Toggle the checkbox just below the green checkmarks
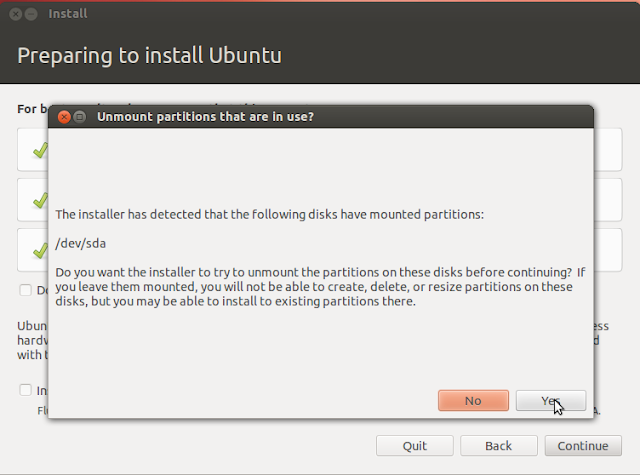The width and height of the screenshot is (640, 475). coord(25,290)
